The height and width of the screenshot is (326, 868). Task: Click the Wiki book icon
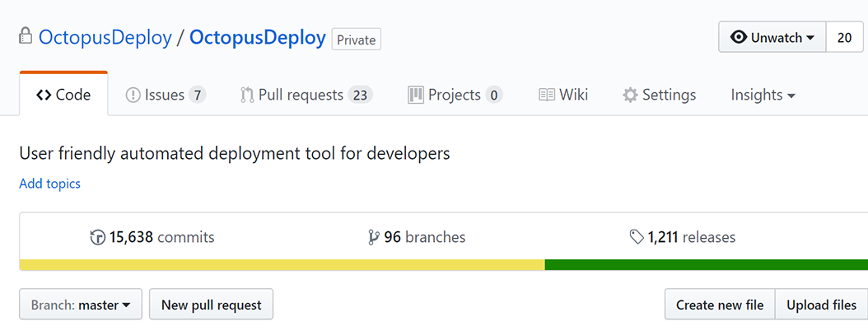pyautogui.click(x=547, y=95)
